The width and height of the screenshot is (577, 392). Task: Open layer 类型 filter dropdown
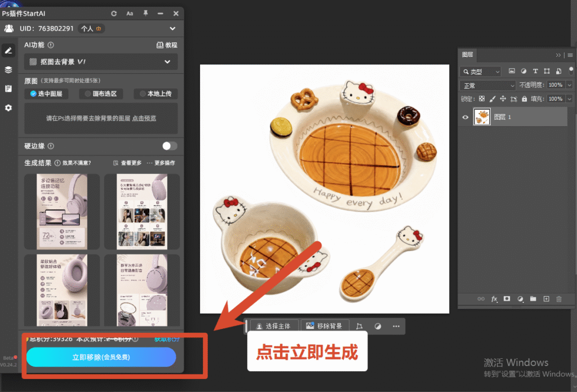[480, 72]
